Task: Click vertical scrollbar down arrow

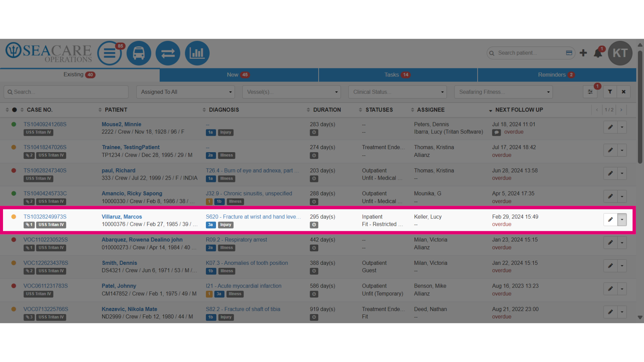Action: 640,317
